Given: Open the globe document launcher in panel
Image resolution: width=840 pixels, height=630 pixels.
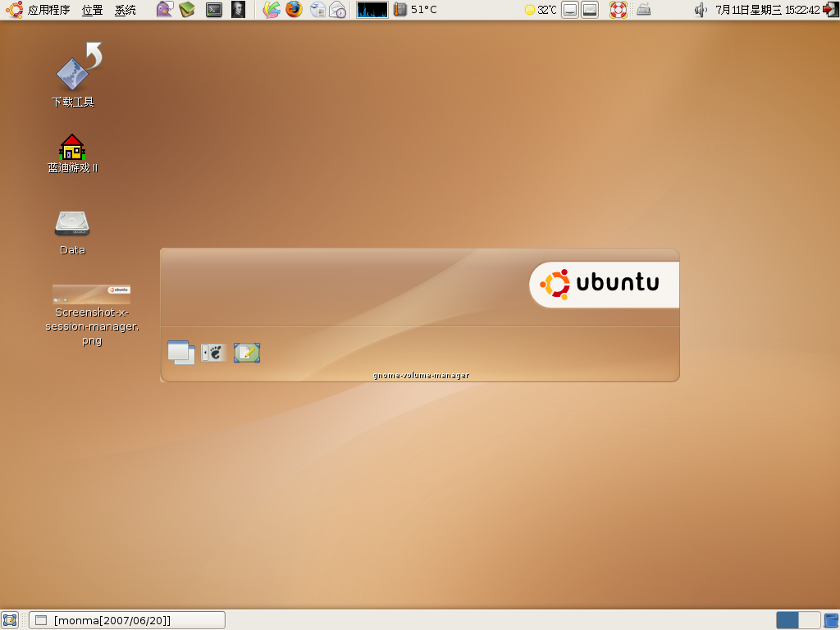Looking at the screenshot, I should point(317,10).
